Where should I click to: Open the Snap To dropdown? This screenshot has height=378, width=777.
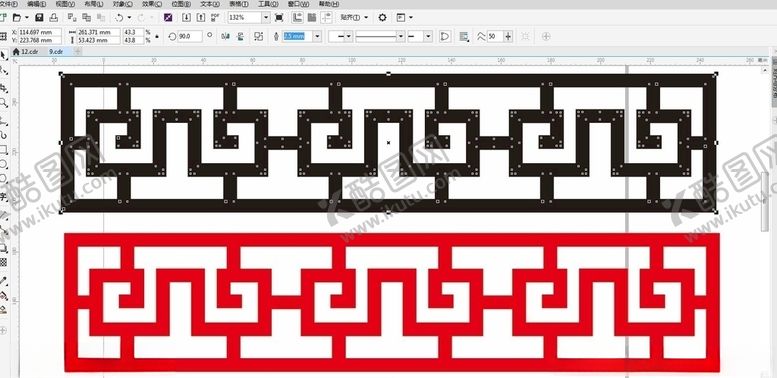[x=355, y=17]
